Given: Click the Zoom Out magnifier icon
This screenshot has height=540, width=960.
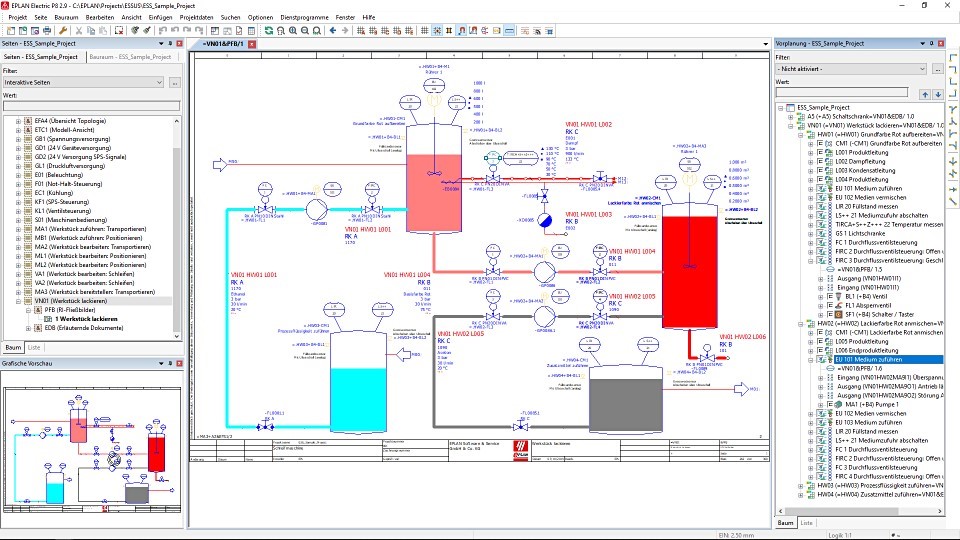Looking at the screenshot, I should (x=304, y=30).
